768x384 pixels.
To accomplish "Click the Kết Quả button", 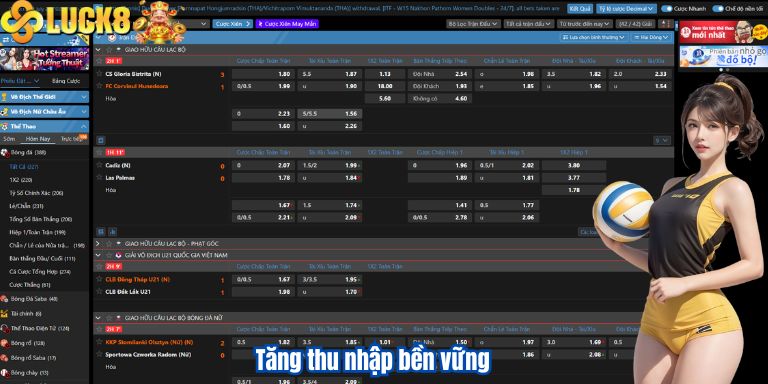I will 580,9.
